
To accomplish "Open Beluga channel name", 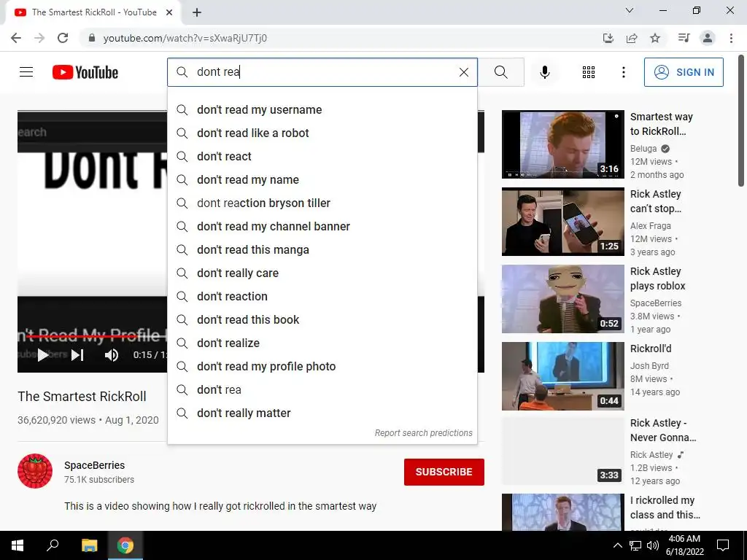I will click(x=643, y=149).
